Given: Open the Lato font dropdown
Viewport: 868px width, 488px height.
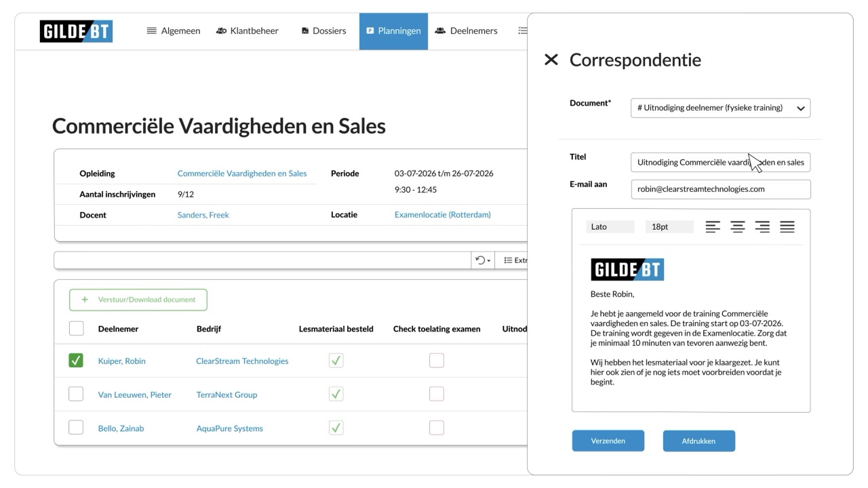Looking at the screenshot, I should click(x=610, y=227).
